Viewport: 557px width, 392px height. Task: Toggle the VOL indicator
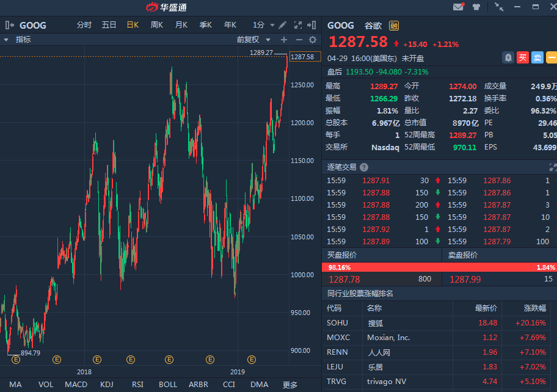pyautogui.click(x=46, y=385)
